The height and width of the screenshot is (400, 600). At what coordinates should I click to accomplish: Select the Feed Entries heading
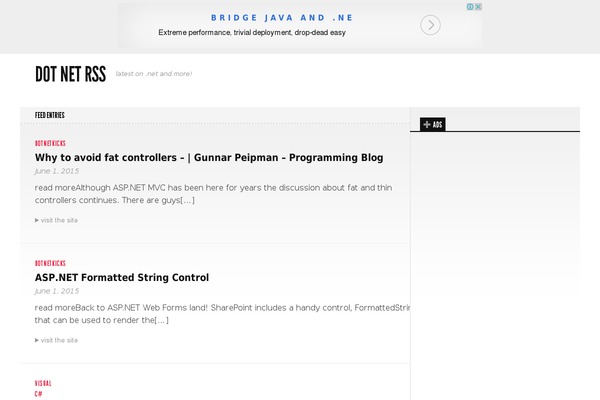(50, 115)
